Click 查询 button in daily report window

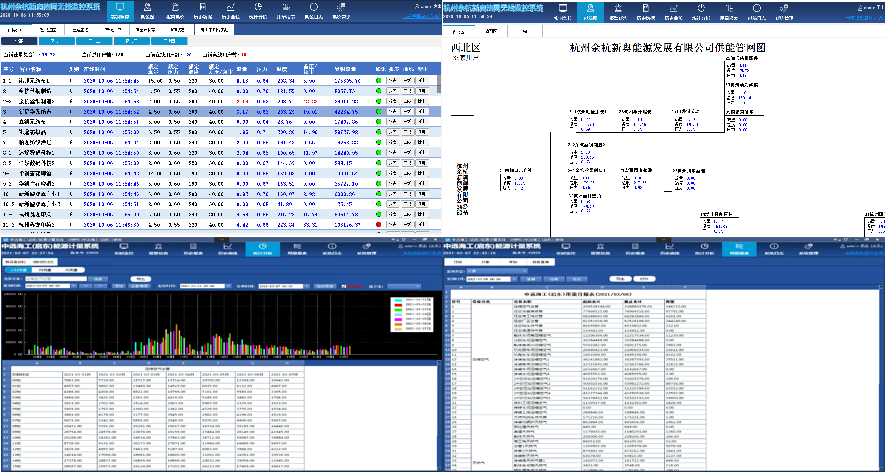(531, 279)
